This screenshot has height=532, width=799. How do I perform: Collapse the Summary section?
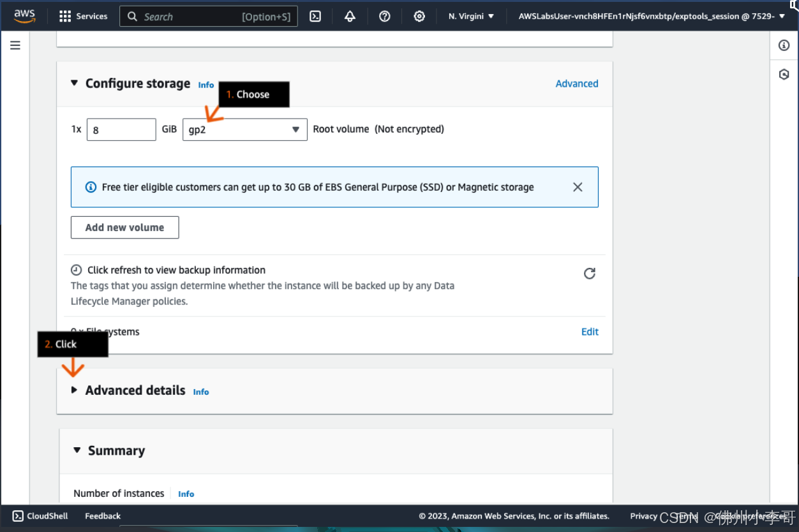[77, 450]
